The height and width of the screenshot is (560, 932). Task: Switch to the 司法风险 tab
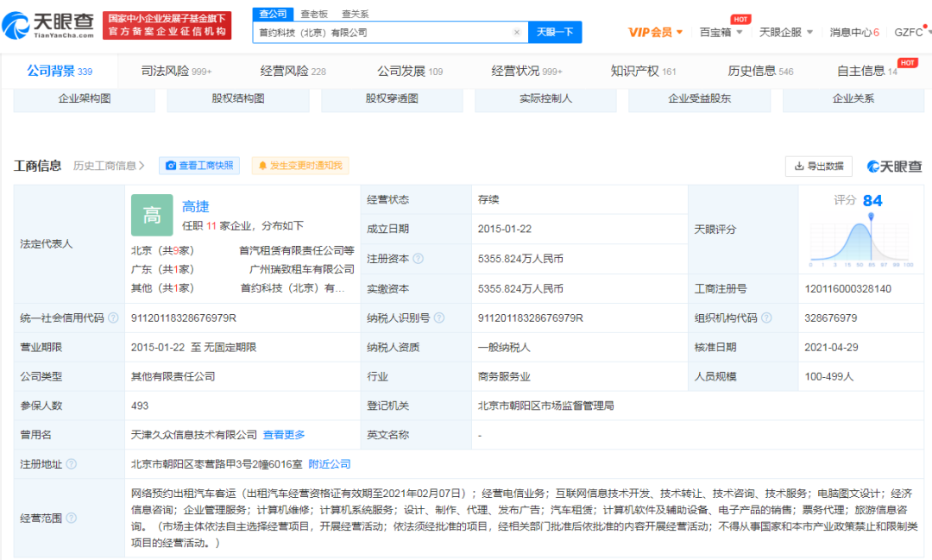pos(176,72)
